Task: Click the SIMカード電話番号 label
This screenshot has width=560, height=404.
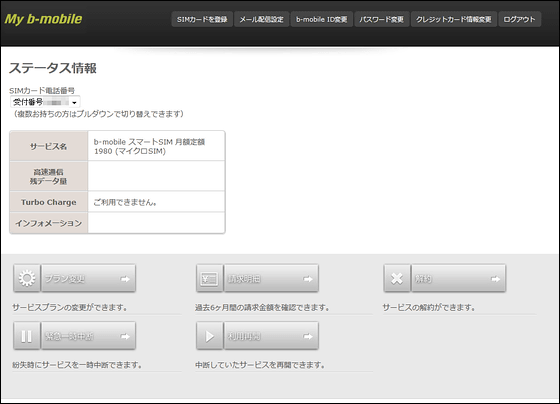Action: pyautogui.click(x=42, y=91)
